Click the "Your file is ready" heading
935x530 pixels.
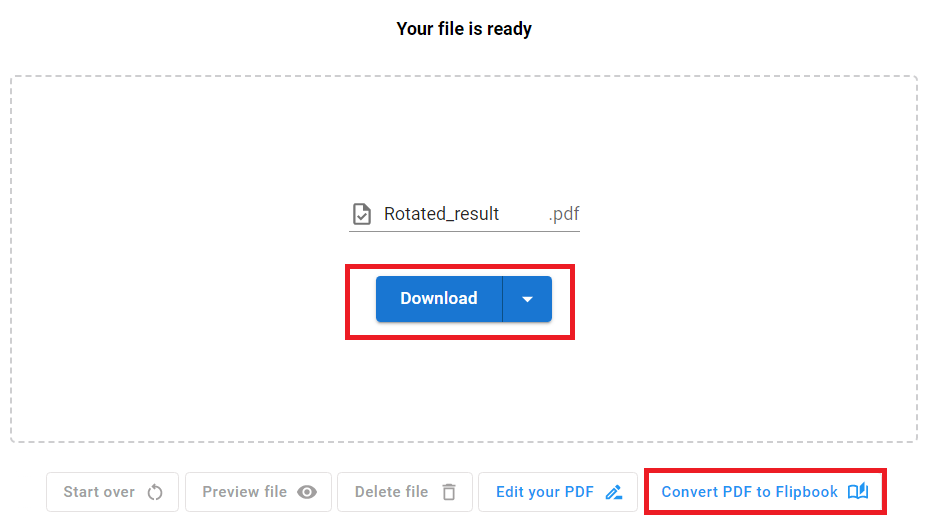click(464, 29)
